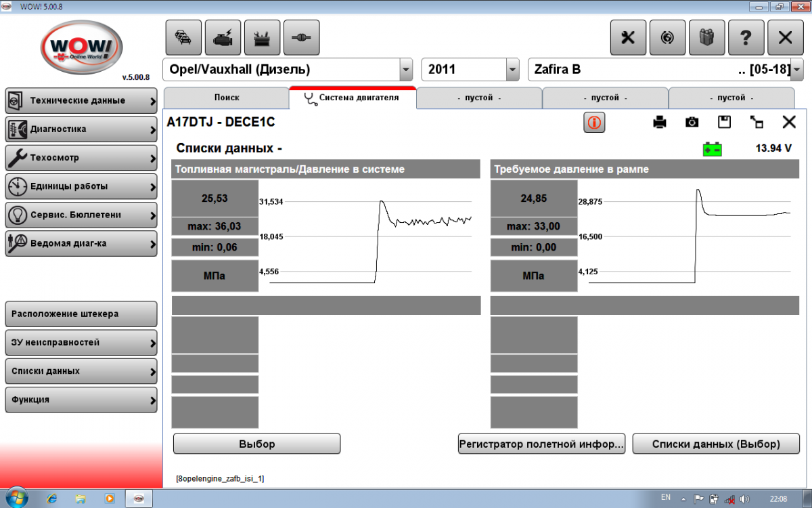Select the Система двигателя tab
Screen dimensions: 812x508
pyautogui.click(x=353, y=98)
